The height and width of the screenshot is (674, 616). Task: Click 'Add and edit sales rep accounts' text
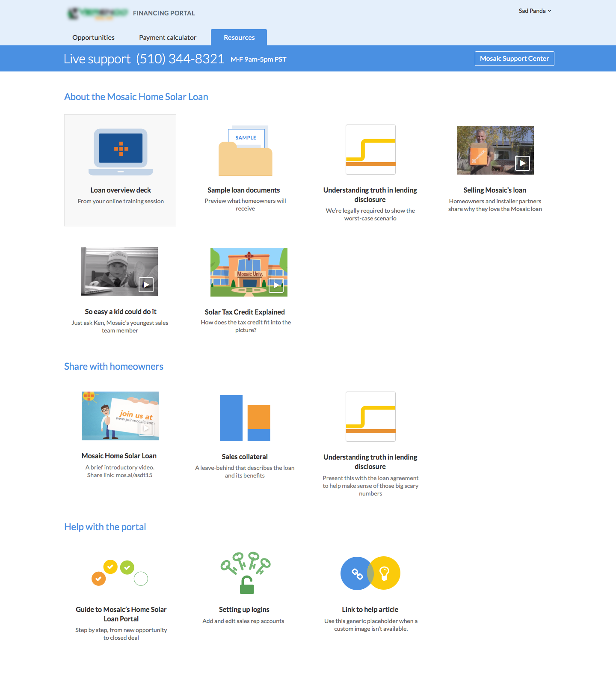243,621
